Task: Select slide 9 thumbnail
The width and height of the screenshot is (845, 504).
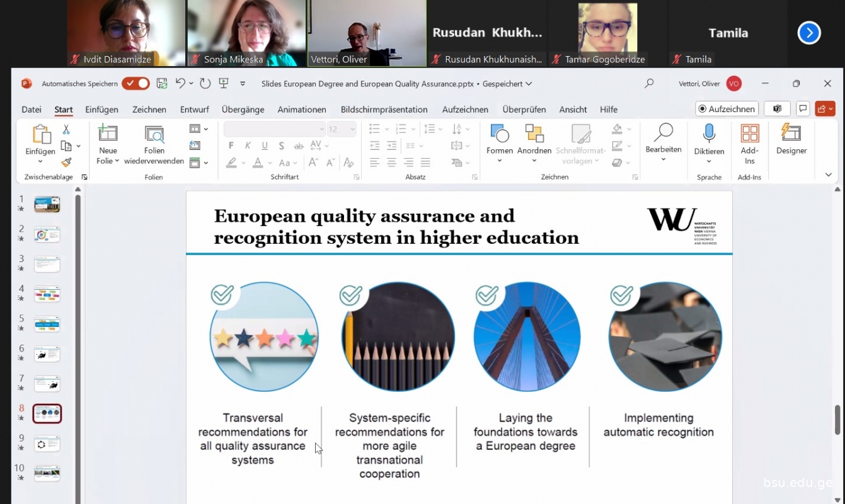Action: pyautogui.click(x=47, y=444)
